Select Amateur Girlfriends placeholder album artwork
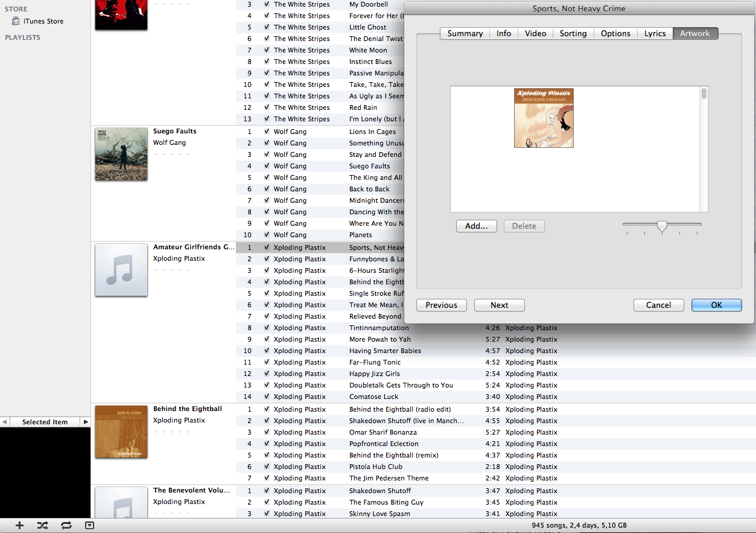The height and width of the screenshot is (533, 756). point(121,270)
